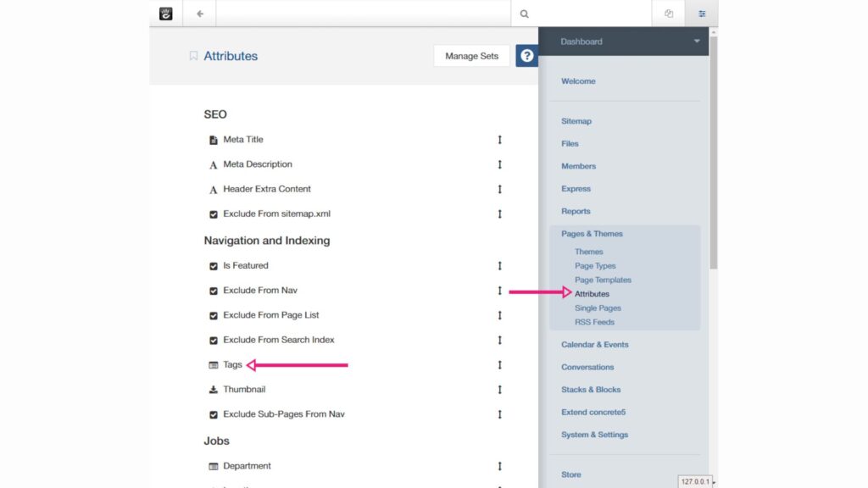The width and height of the screenshot is (868, 488).
Task: Click the dashboard panel vertical scrollbar
Action: [x=713, y=152]
